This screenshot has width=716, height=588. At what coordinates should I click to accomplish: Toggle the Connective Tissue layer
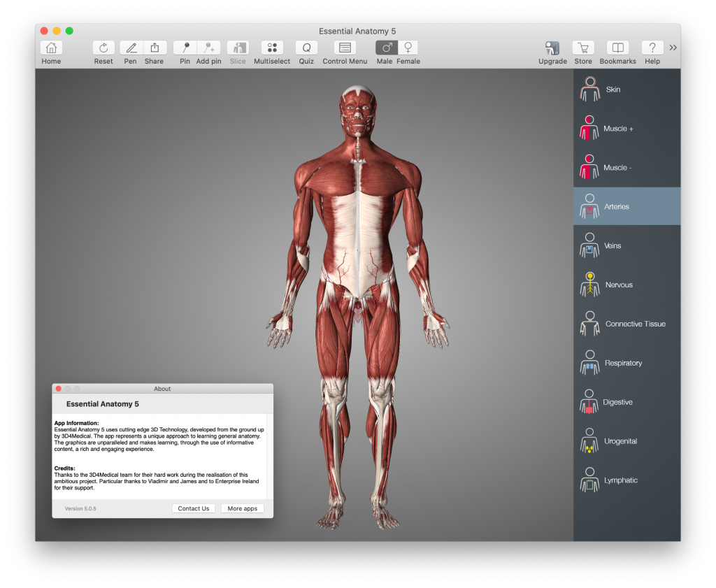point(627,324)
